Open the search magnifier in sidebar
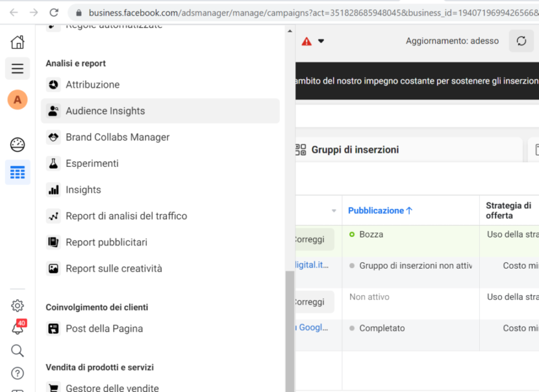 click(17, 351)
